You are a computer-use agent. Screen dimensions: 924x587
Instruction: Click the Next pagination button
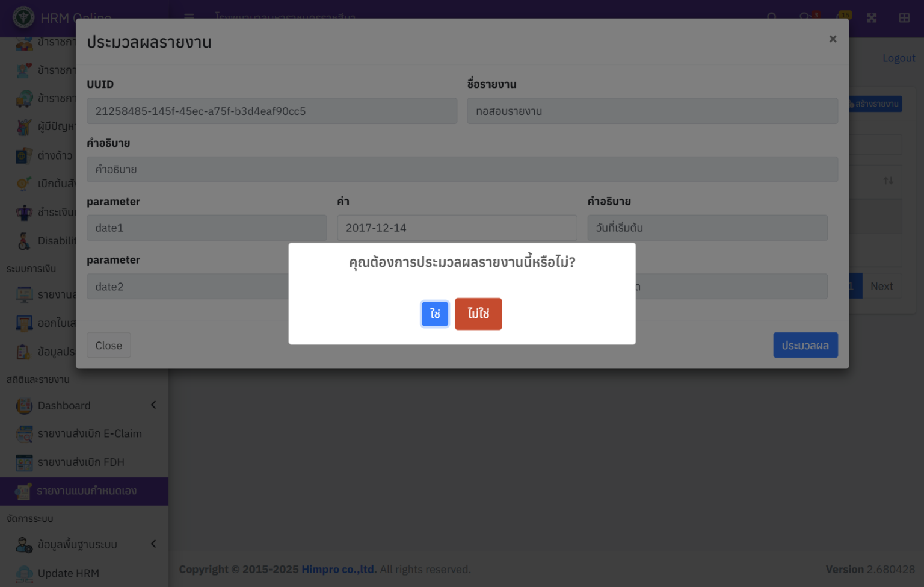tap(881, 287)
